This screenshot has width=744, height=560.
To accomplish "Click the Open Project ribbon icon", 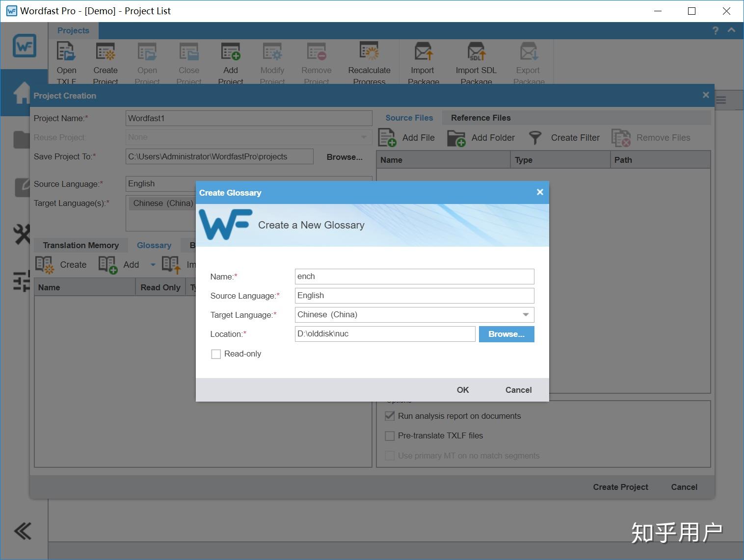I will (147, 51).
